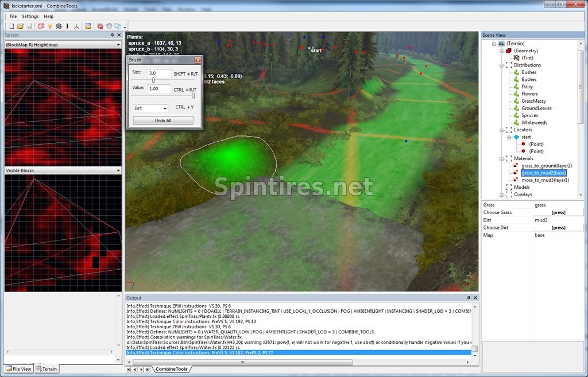Jump to the first output tab
Screen dimensions: 588x377
pyautogui.click(x=128, y=369)
